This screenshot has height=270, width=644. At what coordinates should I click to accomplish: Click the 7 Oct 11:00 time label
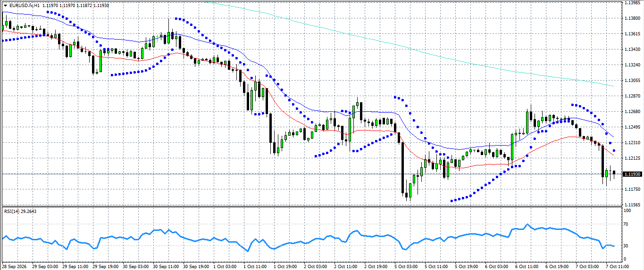[x=618, y=266]
